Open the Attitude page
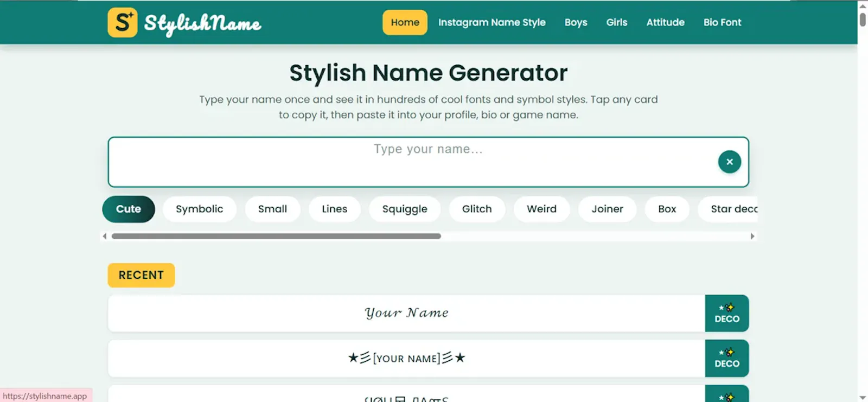 coord(665,22)
